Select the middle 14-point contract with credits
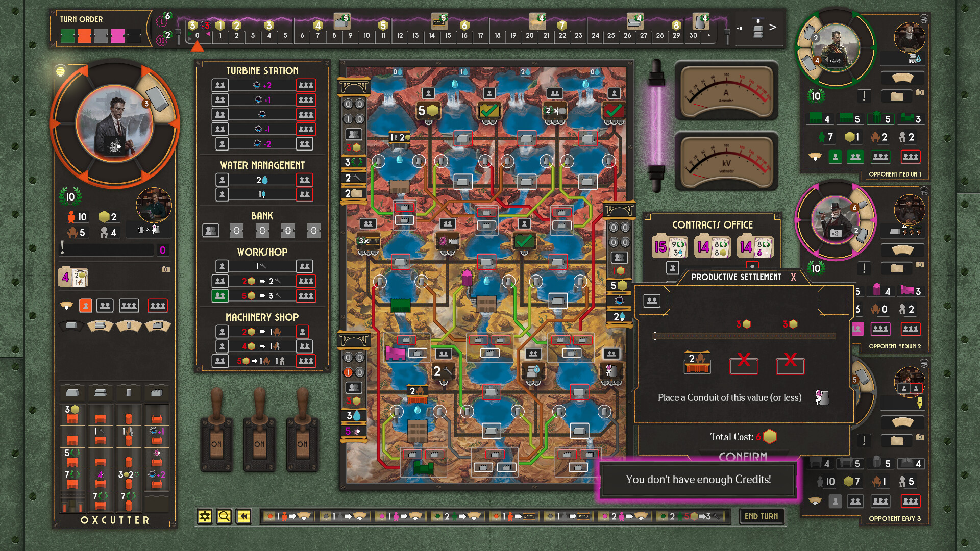 [x=713, y=247]
